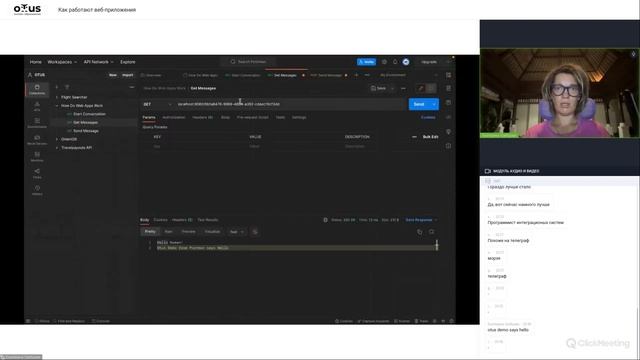Viewport: 640px width, 360px height.
Task: Expand the Travelpayouts API collection
Action: 57,148
